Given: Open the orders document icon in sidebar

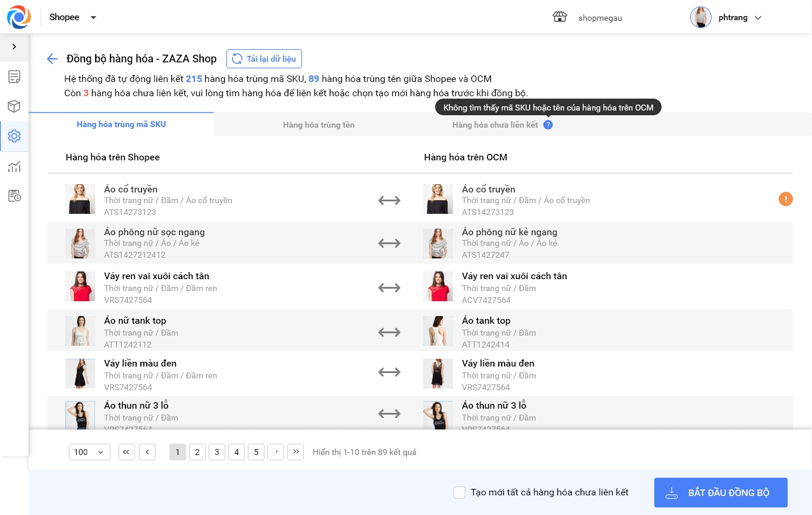Looking at the screenshot, I should pos(14,77).
